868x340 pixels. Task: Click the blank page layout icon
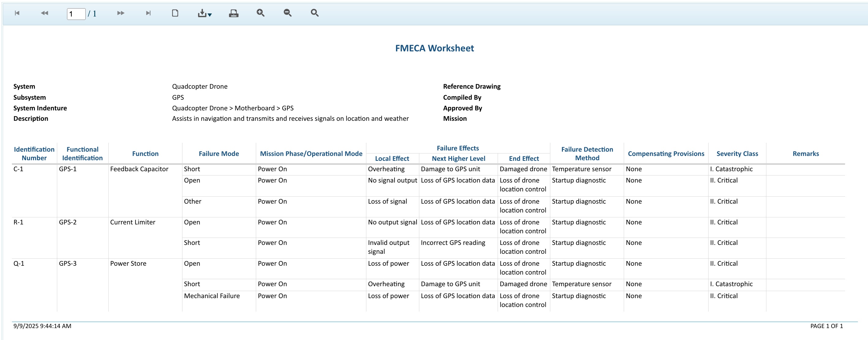click(x=175, y=13)
